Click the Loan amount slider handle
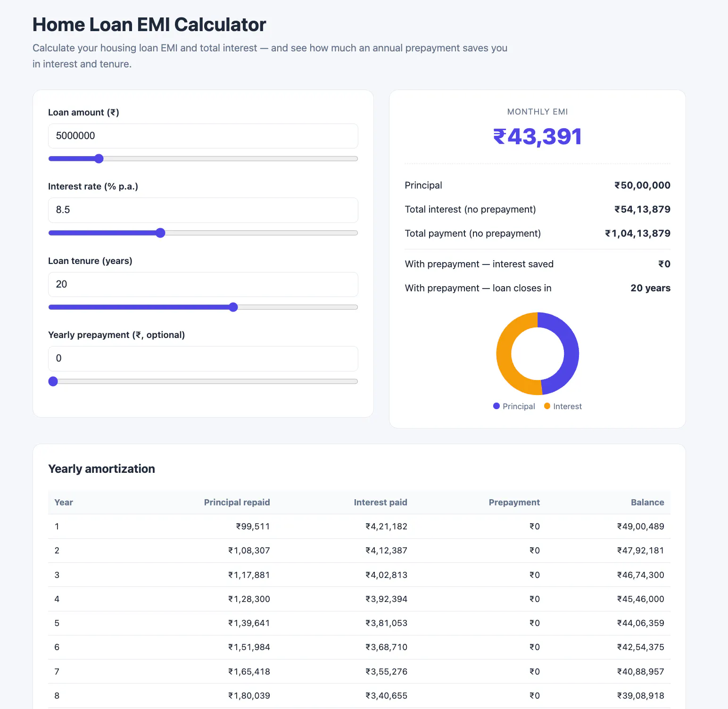Image resolution: width=728 pixels, height=709 pixels. (x=99, y=158)
